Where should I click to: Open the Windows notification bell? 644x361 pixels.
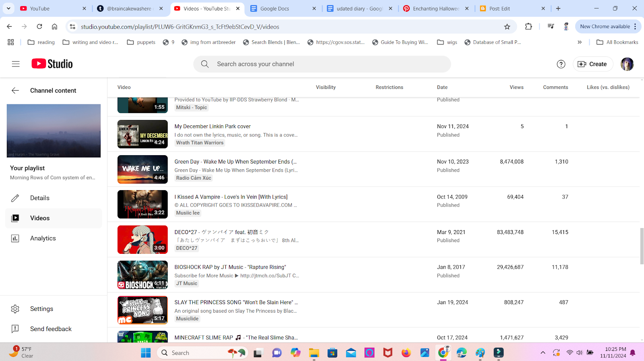633,353
